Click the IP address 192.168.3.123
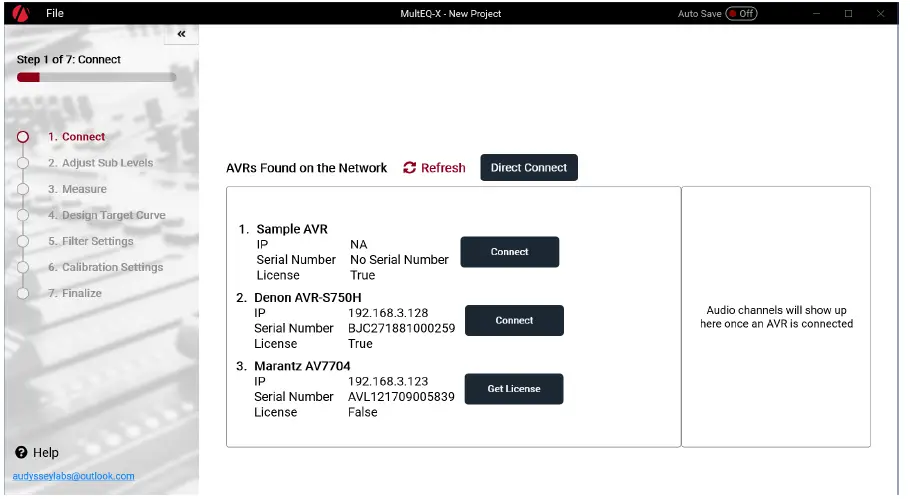Screen dimensions: 910x499 (388, 382)
